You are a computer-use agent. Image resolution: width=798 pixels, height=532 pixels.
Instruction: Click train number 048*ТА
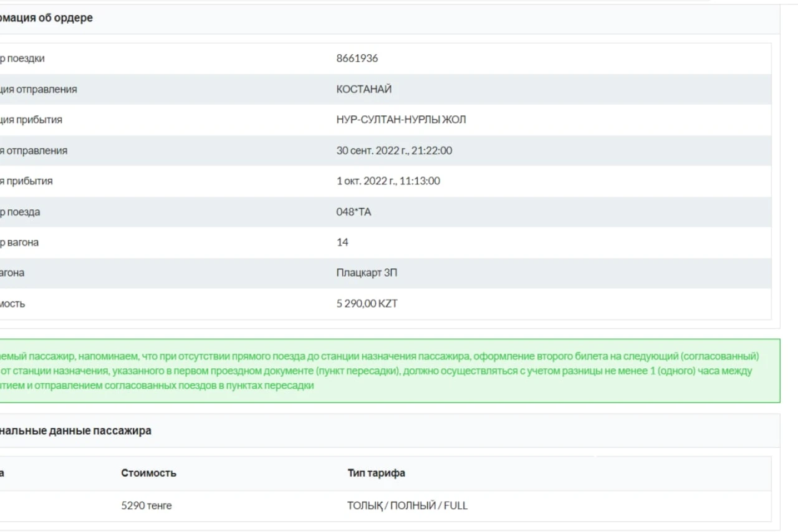[x=353, y=212]
